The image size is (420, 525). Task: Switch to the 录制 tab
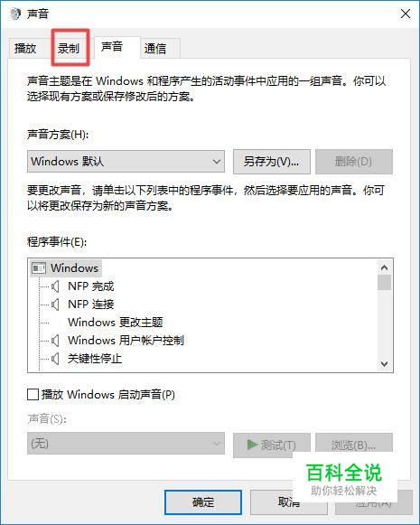click(x=69, y=48)
